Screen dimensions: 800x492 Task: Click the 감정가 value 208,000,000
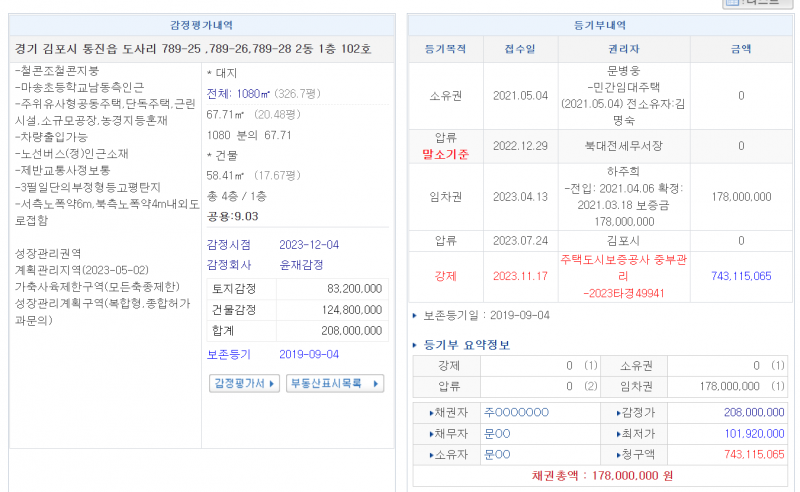click(753, 412)
